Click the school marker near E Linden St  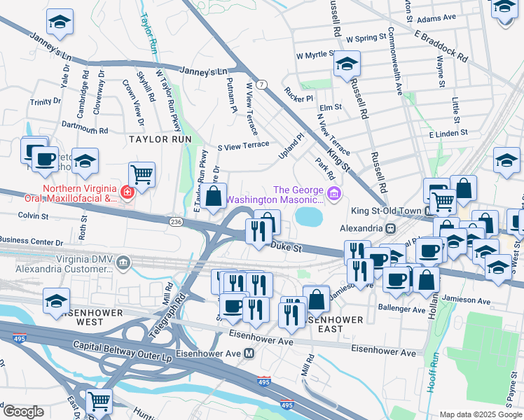coord(506,162)
